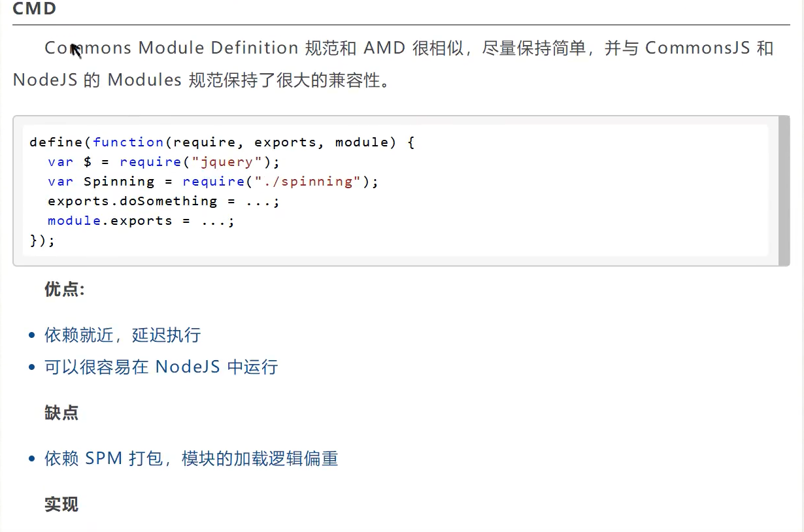804x532 pixels.
Task: Click the module.exports code line
Action: click(x=141, y=220)
